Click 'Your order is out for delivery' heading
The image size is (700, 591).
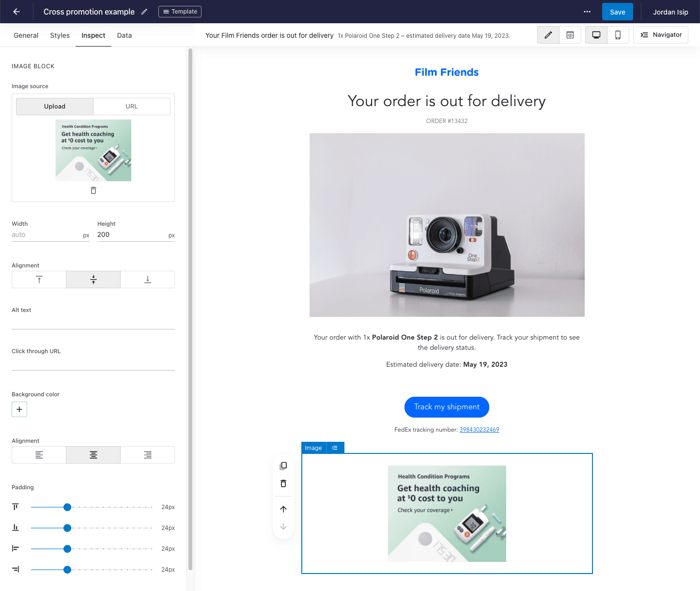point(447,101)
